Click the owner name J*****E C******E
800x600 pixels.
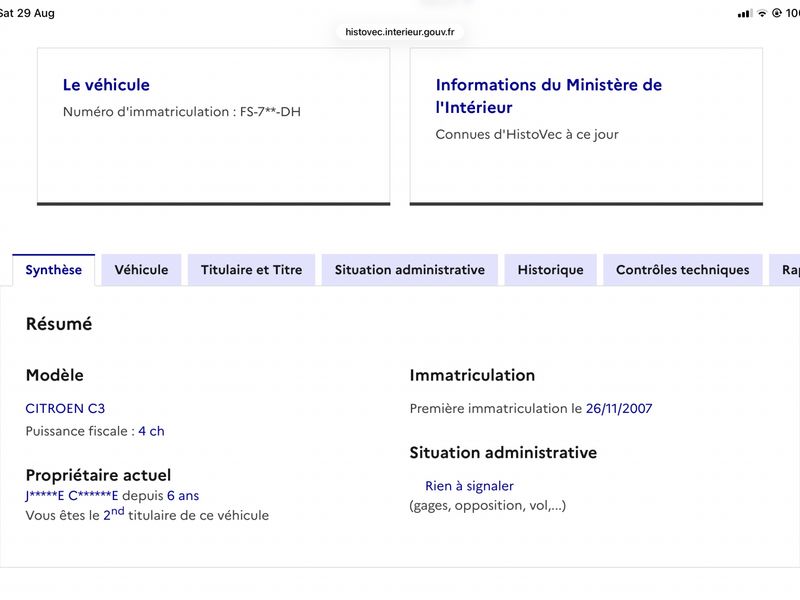72,496
